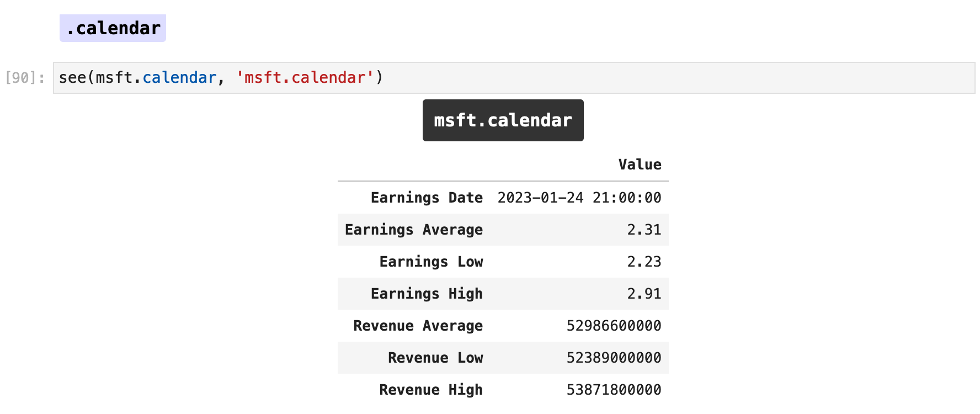Click the msft.calendar dark title banner

(x=503, y=120)
